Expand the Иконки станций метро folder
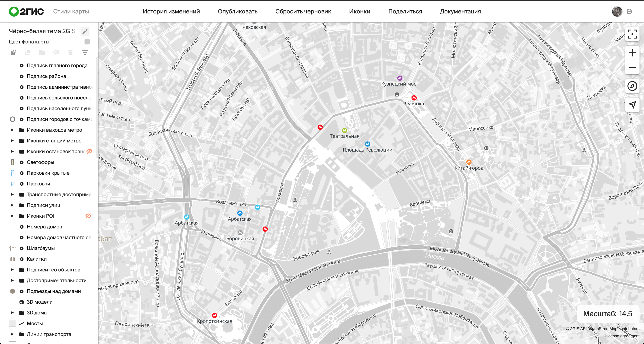 coord(12,141)
